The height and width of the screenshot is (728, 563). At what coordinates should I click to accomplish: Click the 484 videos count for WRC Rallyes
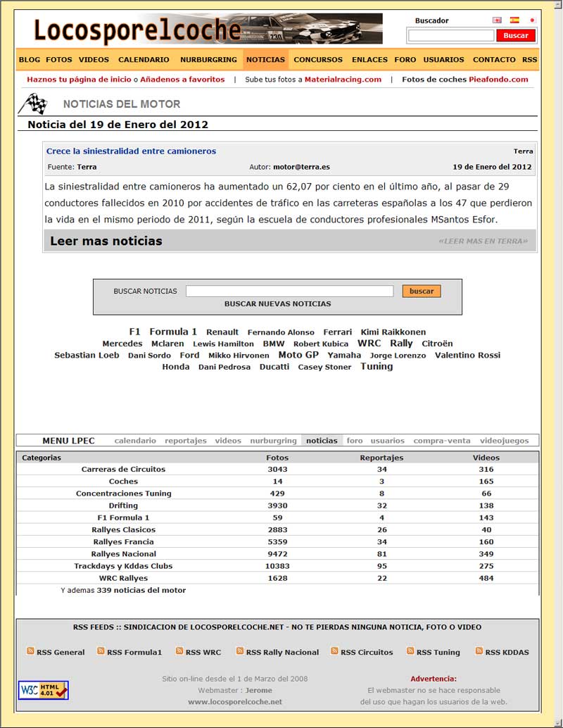pyautogui.click(x=486, y=578)
